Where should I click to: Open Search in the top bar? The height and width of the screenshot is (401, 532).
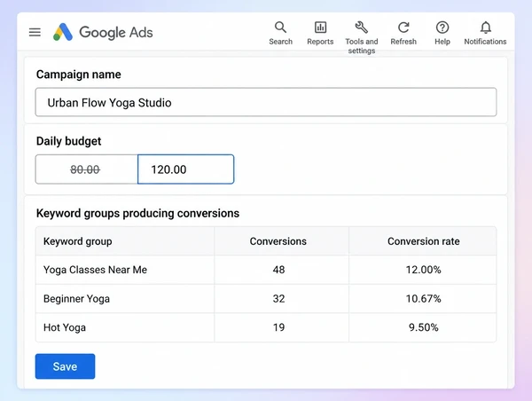[280, 34]
